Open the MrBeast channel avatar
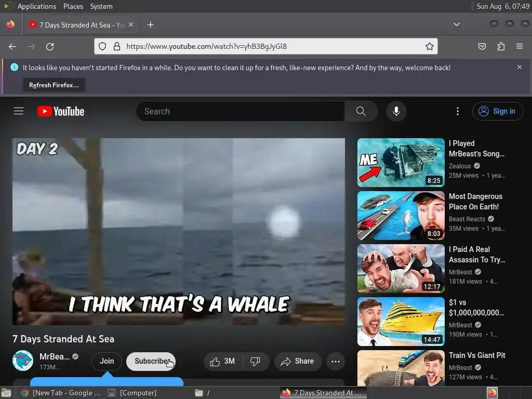The height and width of the screenshot is (399, 532). 23,361
